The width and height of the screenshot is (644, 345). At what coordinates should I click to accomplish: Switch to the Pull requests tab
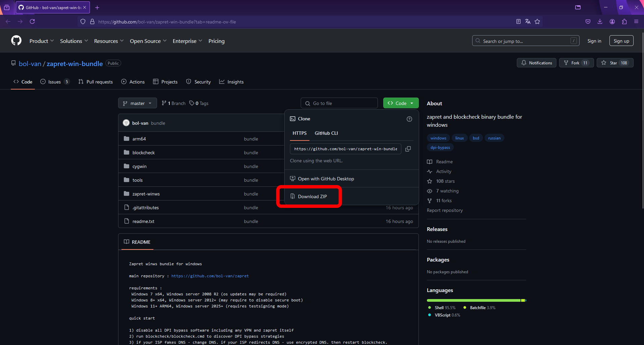click(x=96, y=82)
